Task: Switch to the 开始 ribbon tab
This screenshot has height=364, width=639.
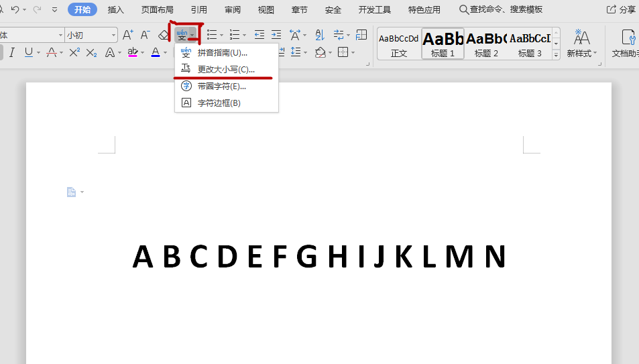Action: (x=82, y=9)
